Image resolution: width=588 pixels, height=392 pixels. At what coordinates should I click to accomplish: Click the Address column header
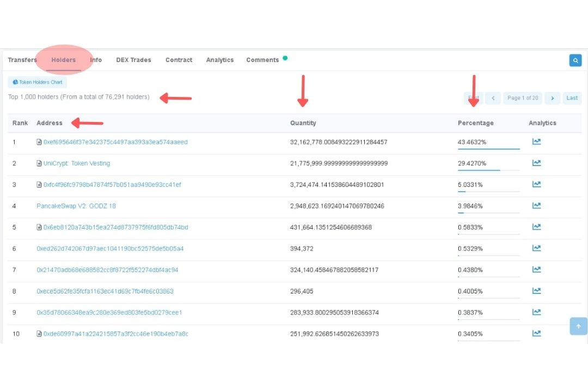pos(50,123)
